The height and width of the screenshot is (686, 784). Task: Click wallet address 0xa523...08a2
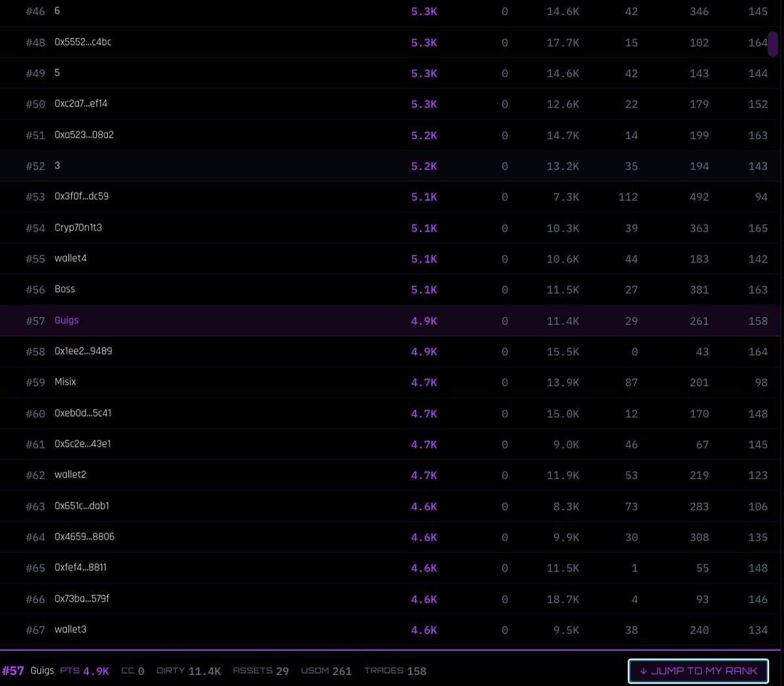click(x=84, y=135)
